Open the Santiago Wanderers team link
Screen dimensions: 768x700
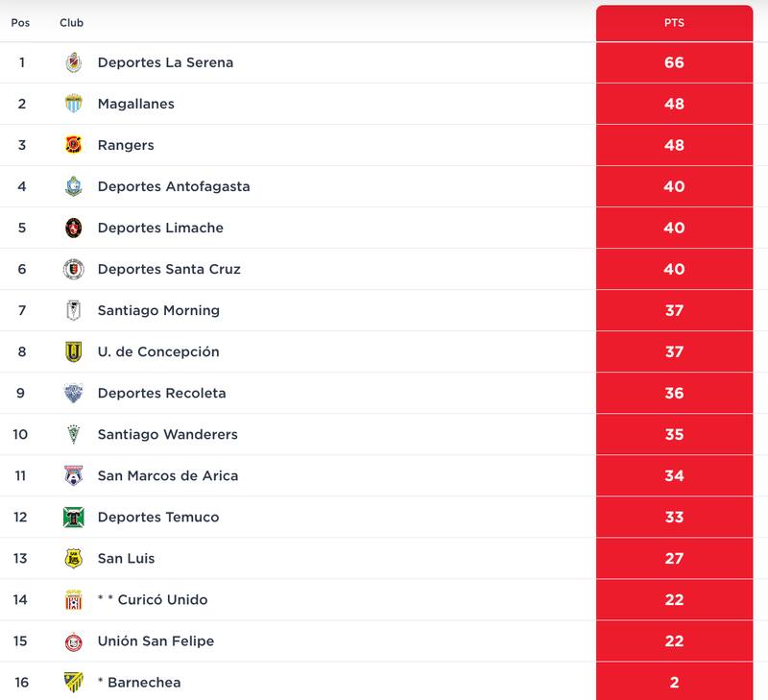tap(167, 434)
